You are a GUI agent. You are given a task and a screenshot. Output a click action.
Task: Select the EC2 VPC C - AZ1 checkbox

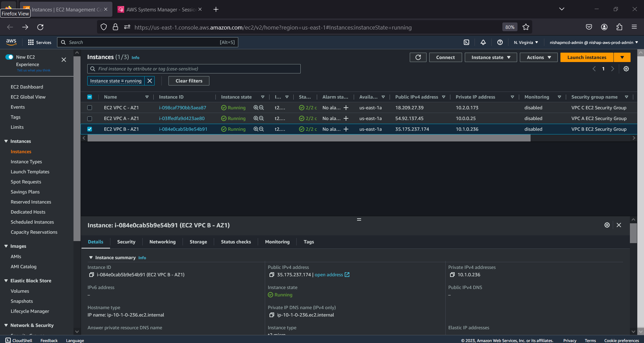click(x=90, y=108)
